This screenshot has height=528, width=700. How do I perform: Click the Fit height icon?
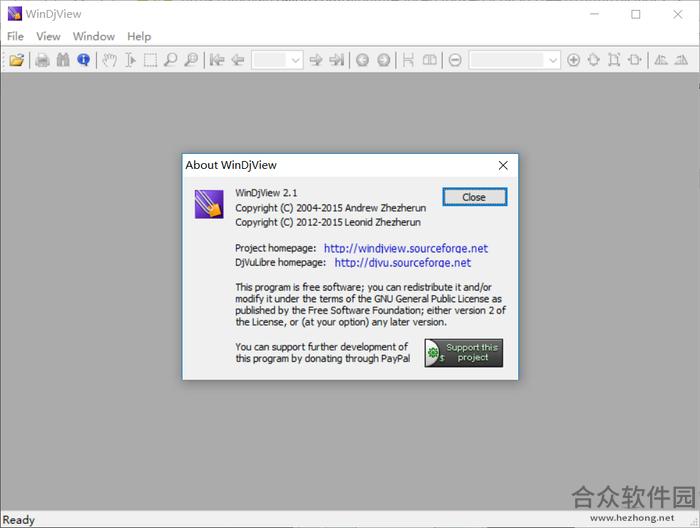(x=614, y=60)
